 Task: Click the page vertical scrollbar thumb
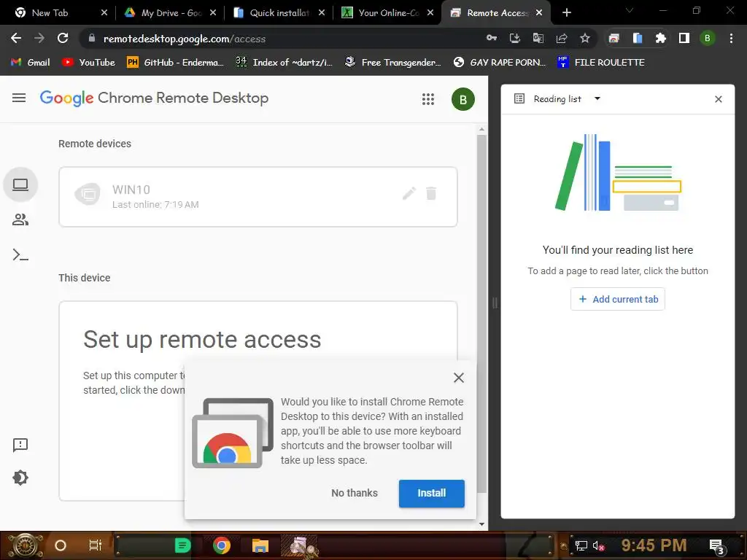coord(481,314)
